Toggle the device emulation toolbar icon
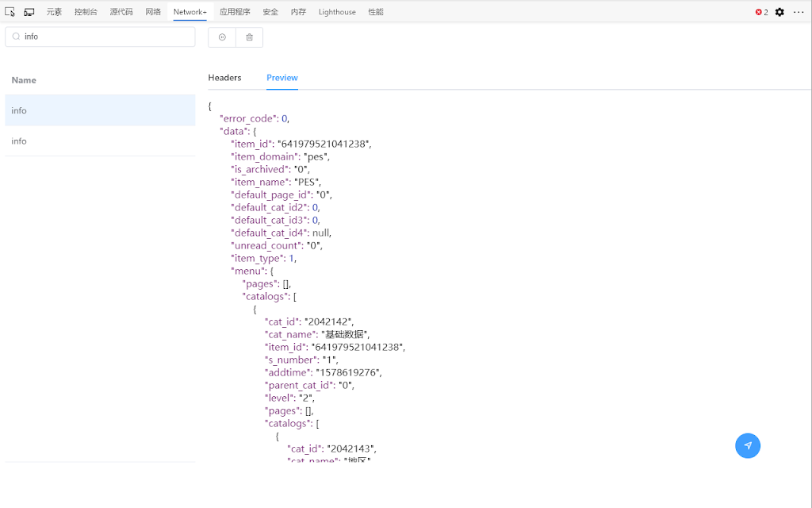This screenshot has width=812, height=508. [29, 11]
